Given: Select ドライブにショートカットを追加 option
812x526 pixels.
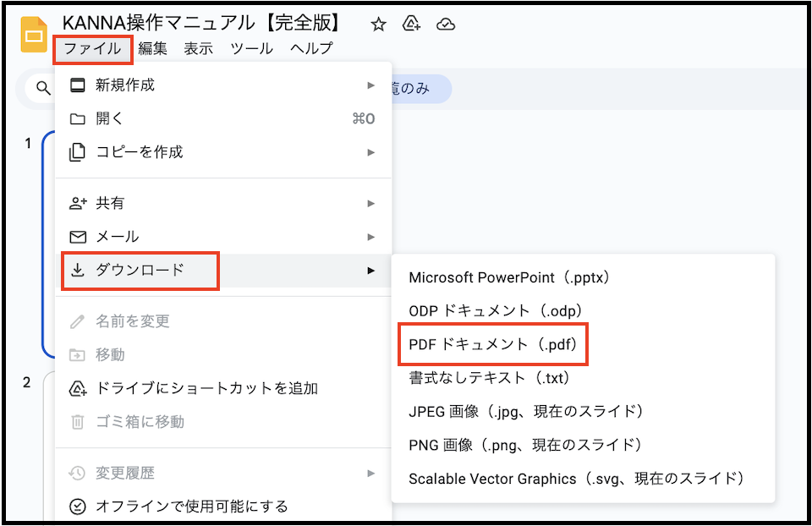Looking at the screenshot, I should click(206, 388).
